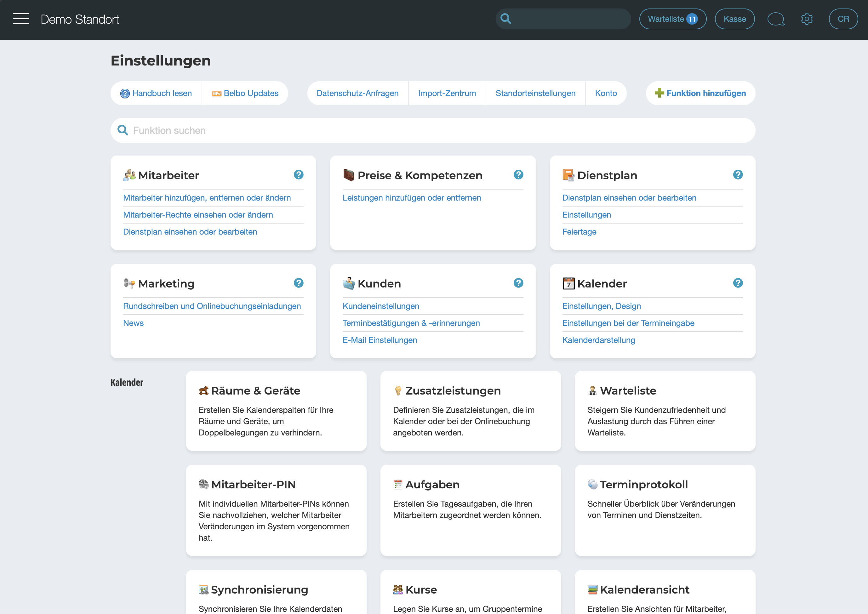Open Mitarbeiter-Rechte einsehen oder ändern link
The height and width of the screenshot is (614, 868).
pyautogui.click(x=198, y=215)
